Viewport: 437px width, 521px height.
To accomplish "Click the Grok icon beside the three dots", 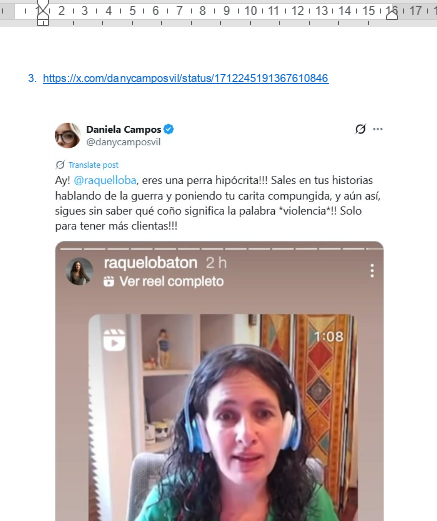I will tap(360, 129).
